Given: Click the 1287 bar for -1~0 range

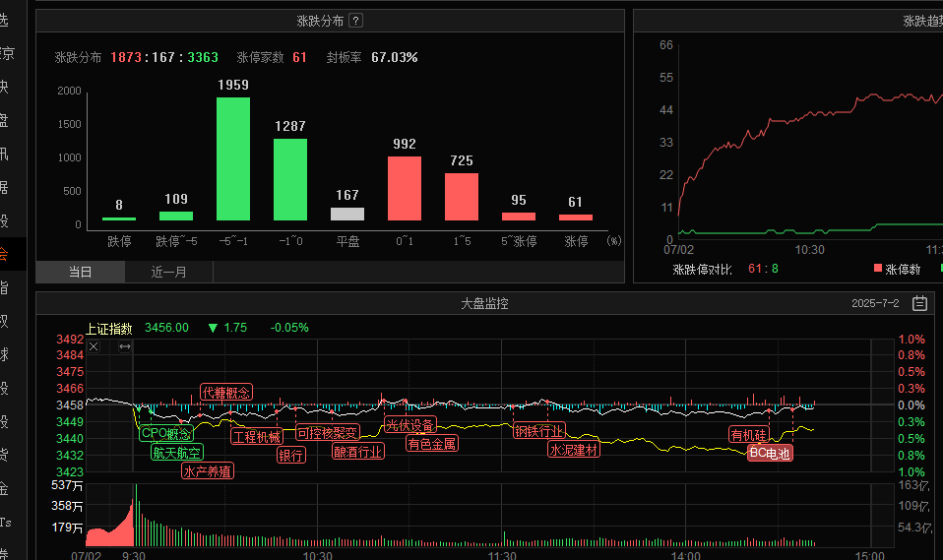Looking at the screenshot, I should pyautogui.click(x=290, y=180).
